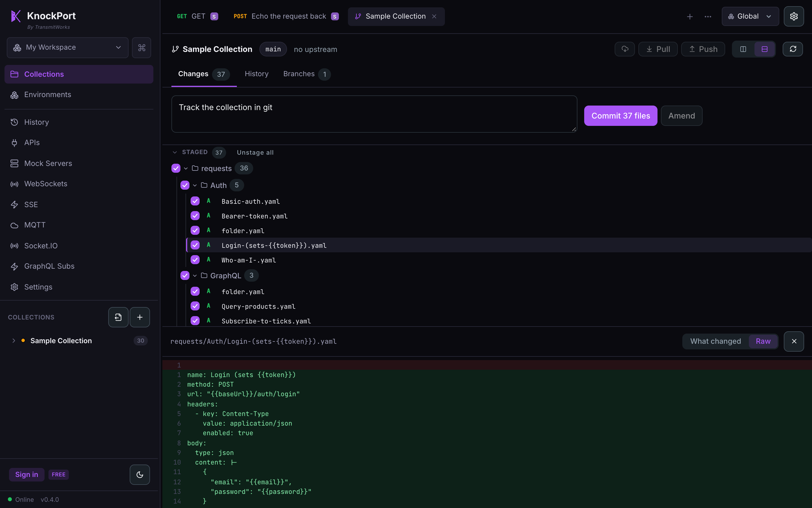Switch to the History tab
The width and height of the screenshot is (812, 508).
pyautogui.click(x=257, y=74)
